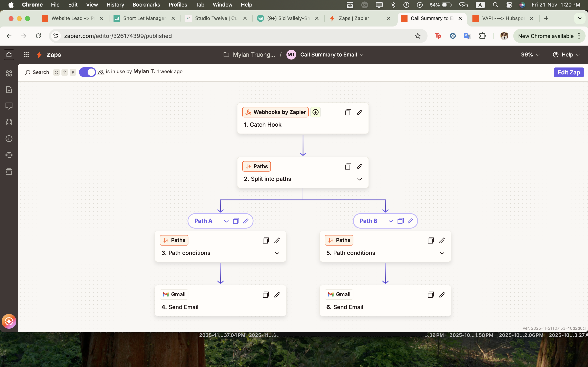
Task: Open the History menu in the menu bar
Action: coord(115,5)
